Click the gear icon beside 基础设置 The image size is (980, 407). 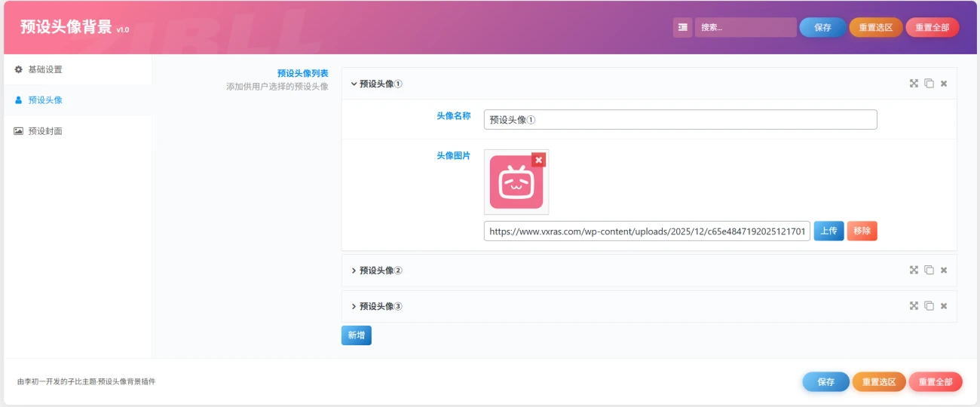19,69
